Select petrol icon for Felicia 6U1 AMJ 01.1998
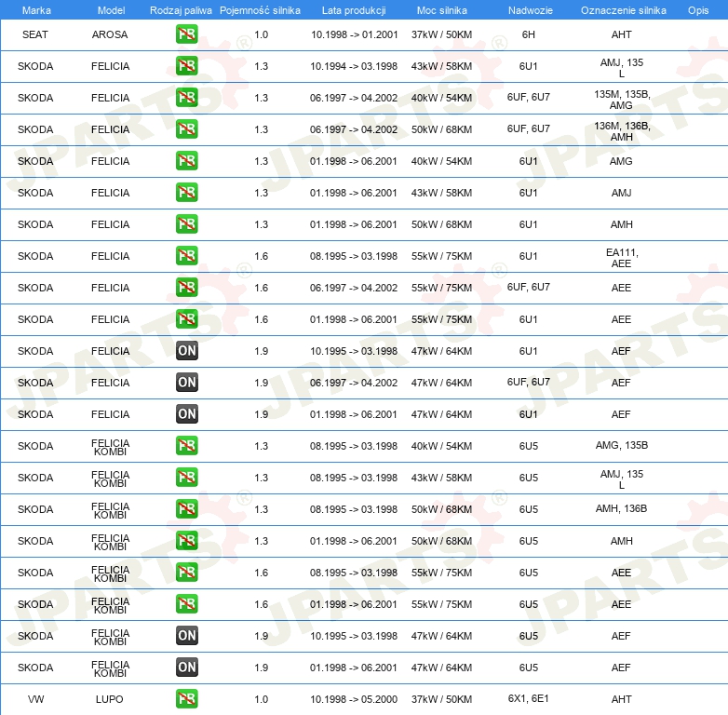728x715 pixels. point(186,192)
